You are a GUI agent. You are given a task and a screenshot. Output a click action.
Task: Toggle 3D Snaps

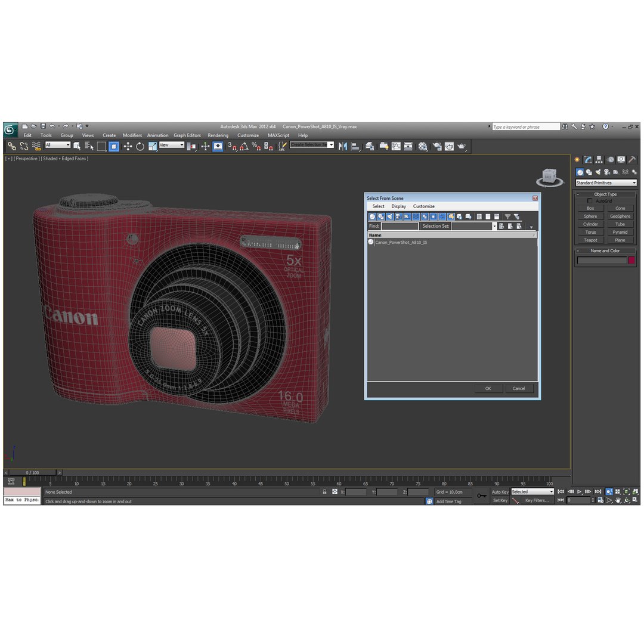(x=232, y=146)
